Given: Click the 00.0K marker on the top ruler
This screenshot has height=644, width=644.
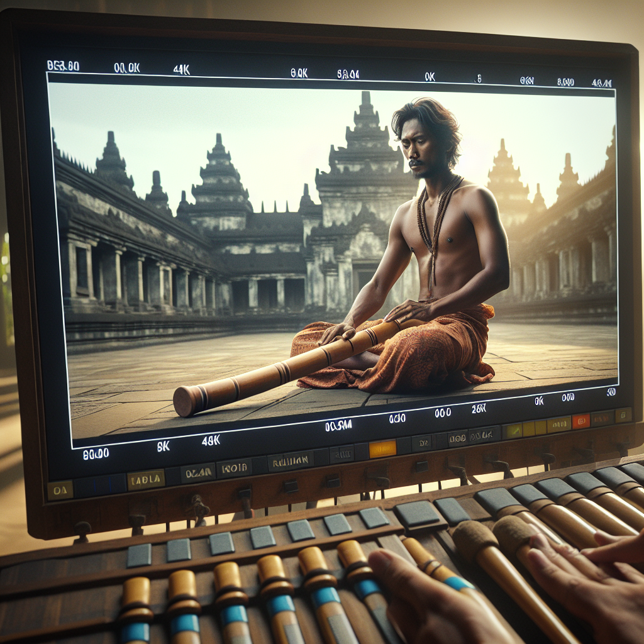Looking at the screenshot, I should tap(127, 68).
